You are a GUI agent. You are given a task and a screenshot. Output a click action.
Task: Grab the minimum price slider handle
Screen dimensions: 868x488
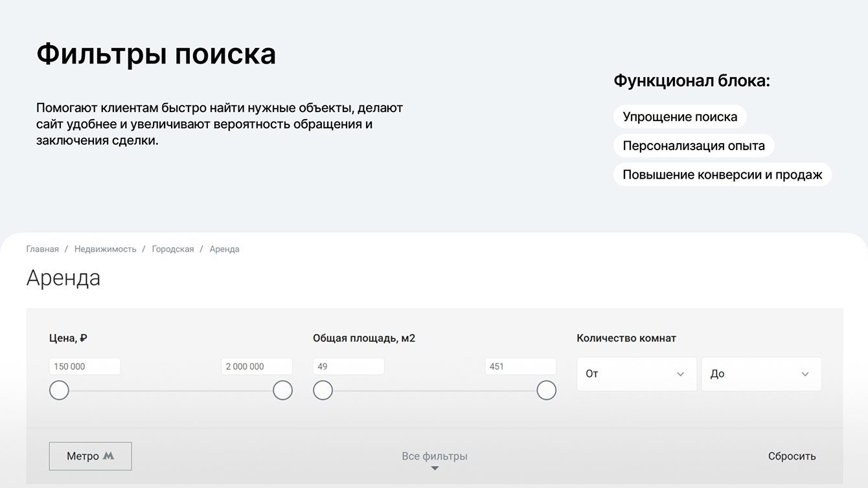pos(59,390)
